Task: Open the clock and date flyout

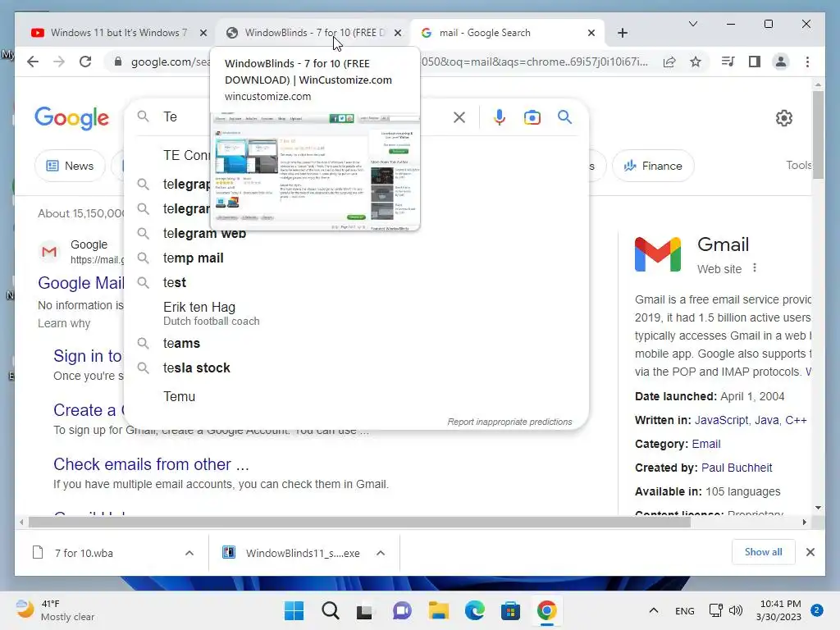Action: tap(780, 610)
